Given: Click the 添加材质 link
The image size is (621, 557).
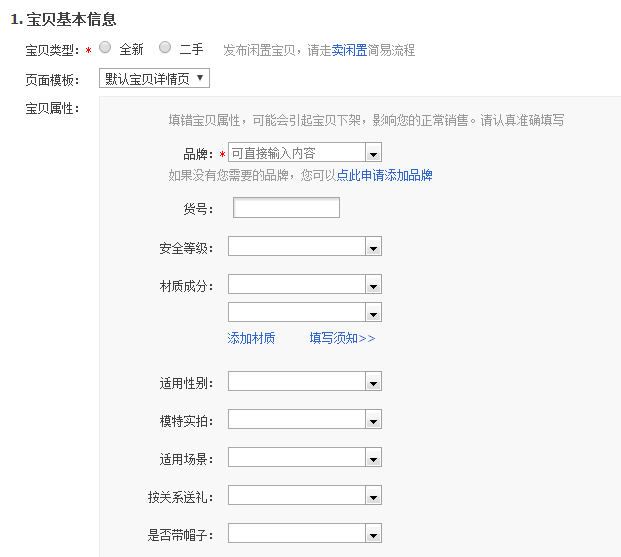Looking at the screenshot, I should tap(251, 338).
